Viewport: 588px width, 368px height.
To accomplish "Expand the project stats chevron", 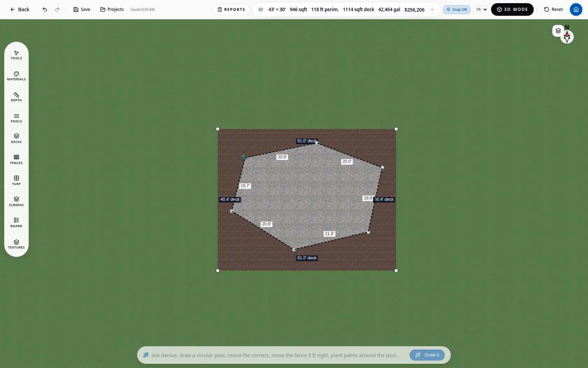I will (x=432, y=9).
